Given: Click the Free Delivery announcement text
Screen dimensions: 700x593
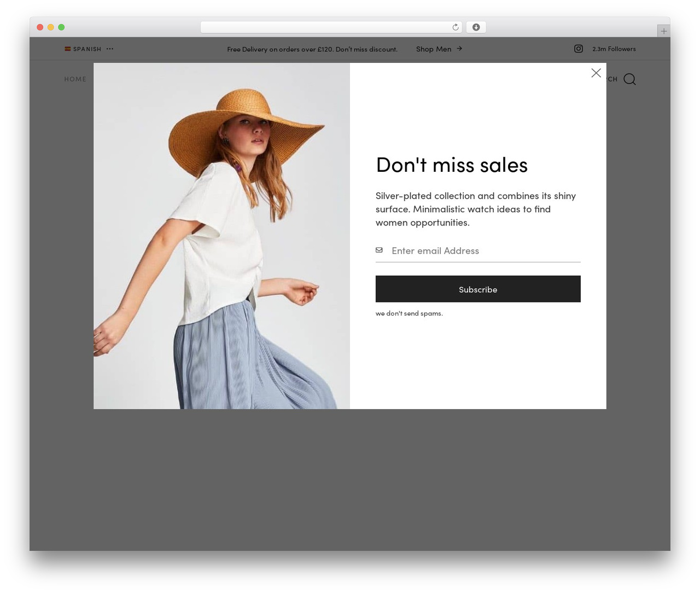Looking at the screenshot, I should (x=312, y=49).
